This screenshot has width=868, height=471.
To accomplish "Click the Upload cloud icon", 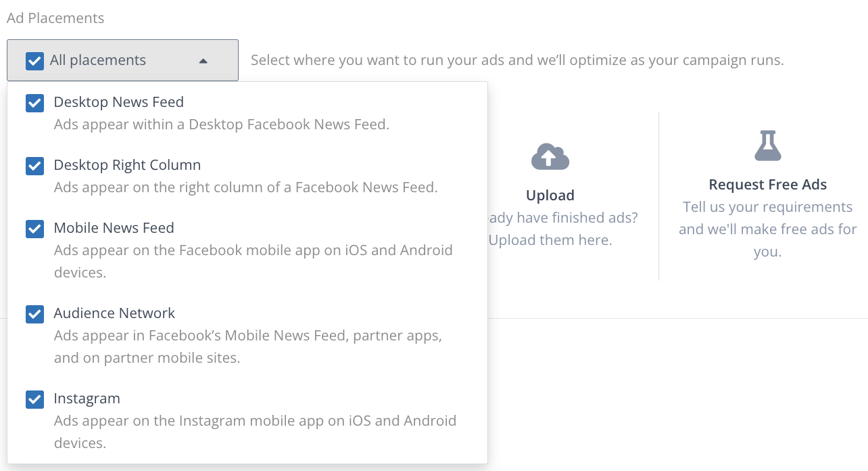I will [x=550, y=157].
